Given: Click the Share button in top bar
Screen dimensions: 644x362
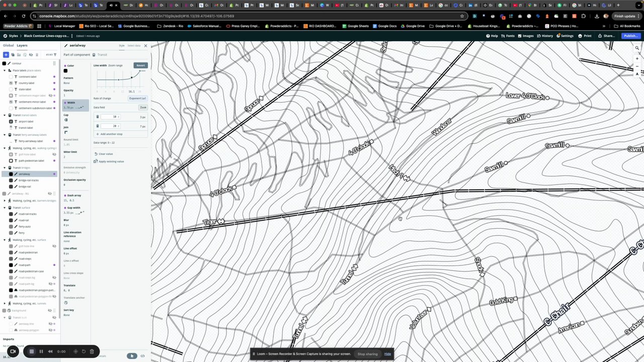Looking at the screenshot, I should pyautogui.click(x=606, y=36).
